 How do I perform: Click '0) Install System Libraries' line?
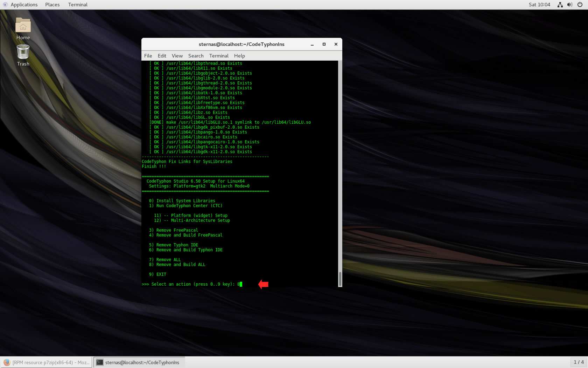[x=182, y=201]
